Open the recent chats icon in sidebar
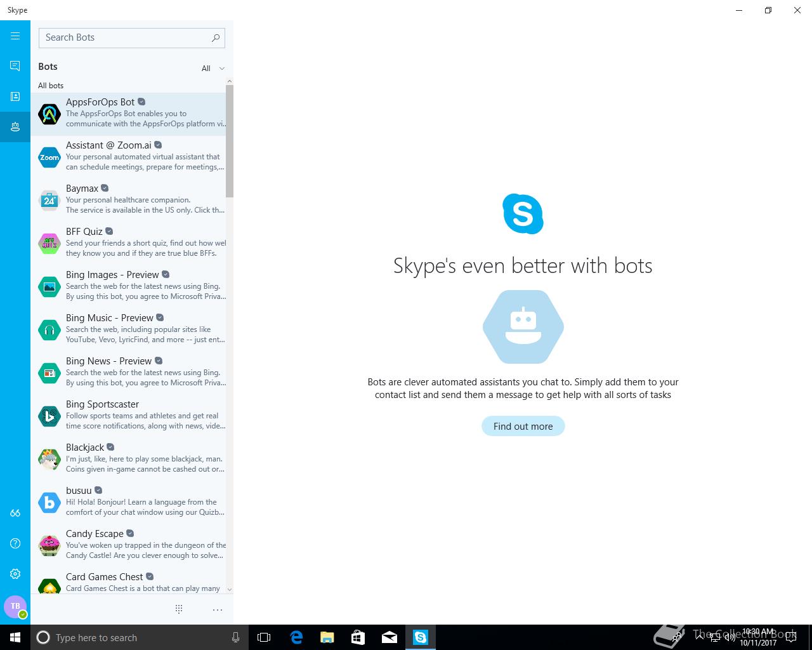The image size is (812, 650). coord(15,66)
